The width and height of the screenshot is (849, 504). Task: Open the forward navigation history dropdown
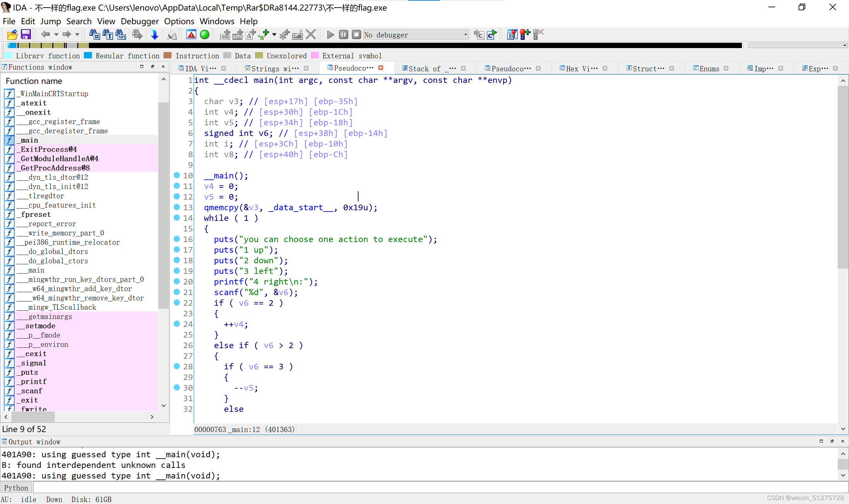point(77,34)
